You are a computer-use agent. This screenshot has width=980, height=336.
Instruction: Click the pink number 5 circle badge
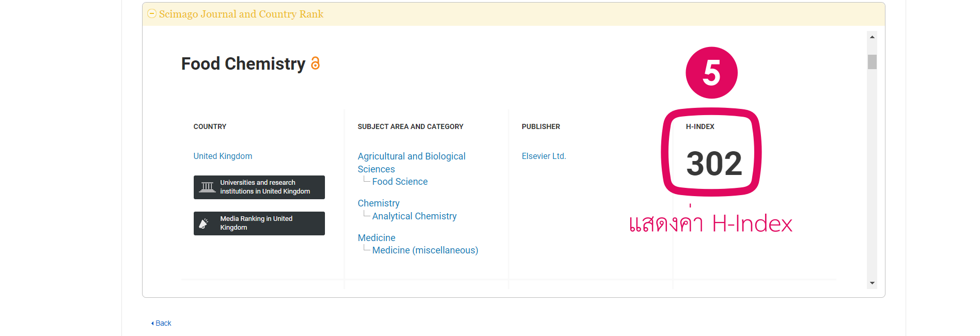[x=711, y=73]
